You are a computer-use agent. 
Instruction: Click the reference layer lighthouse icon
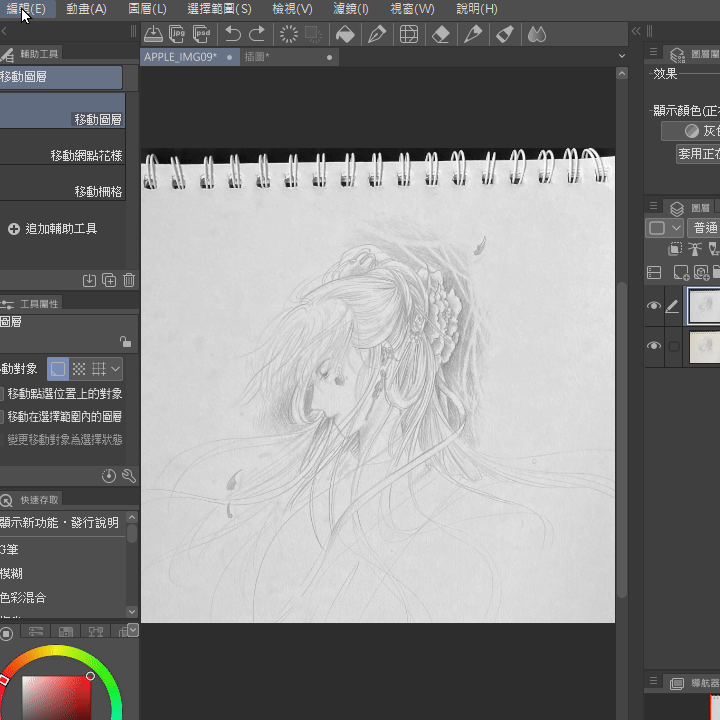(695, 249)
